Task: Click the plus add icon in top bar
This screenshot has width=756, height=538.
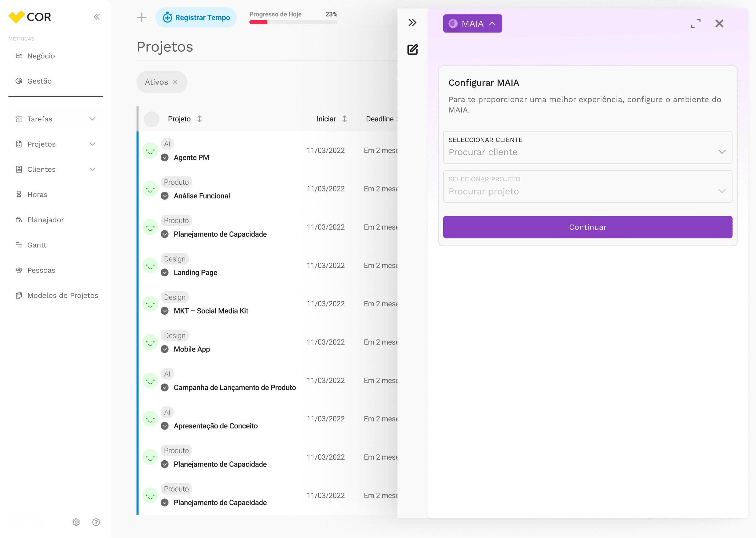Action: (142, 17)
